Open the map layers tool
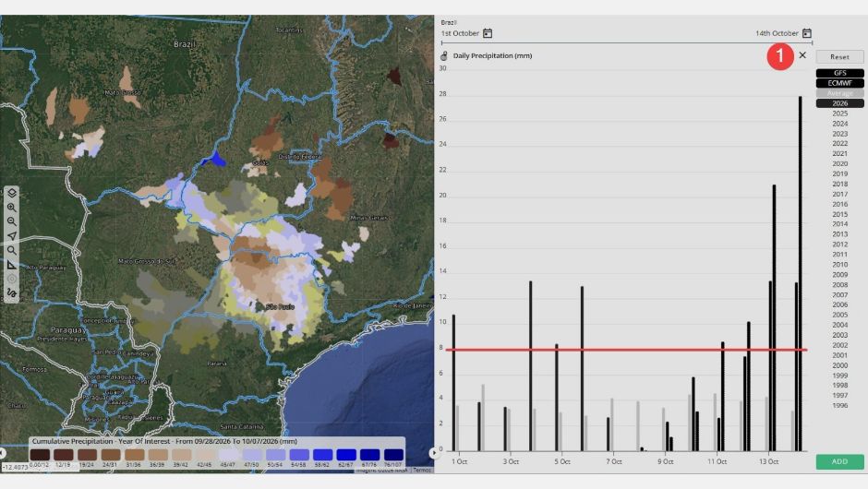868x489 pixels. (x=12, y=193)
